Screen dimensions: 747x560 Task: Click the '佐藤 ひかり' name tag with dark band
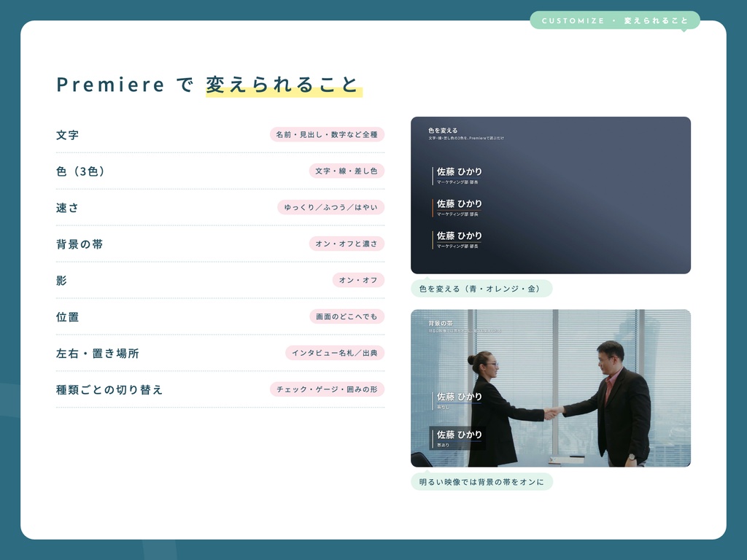(x=457, y=438)
